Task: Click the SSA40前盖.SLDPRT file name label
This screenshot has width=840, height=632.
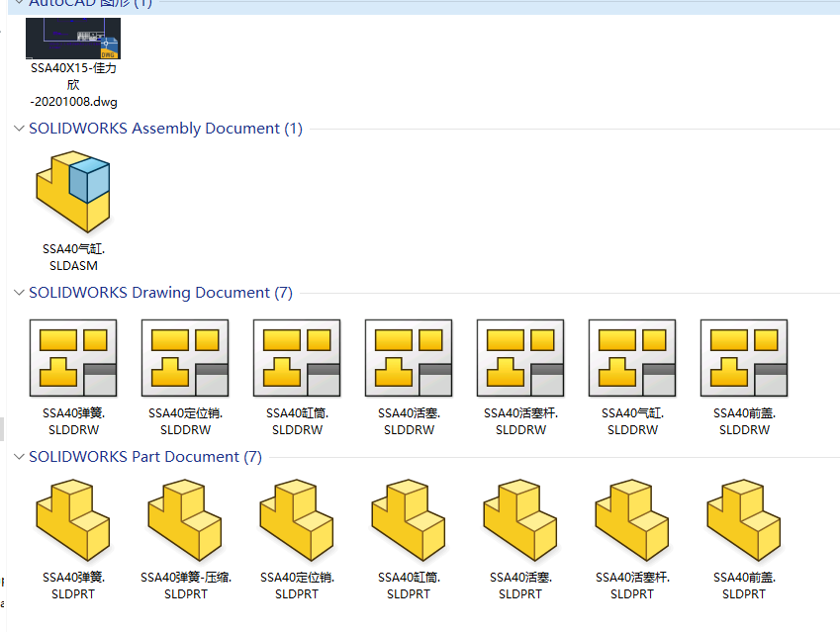Action: (744, 586)
